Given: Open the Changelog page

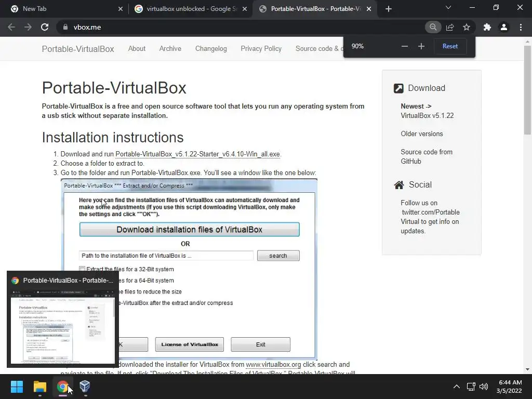Looking at the screenshot, I should pyautogui.click(x=211, y=48).
